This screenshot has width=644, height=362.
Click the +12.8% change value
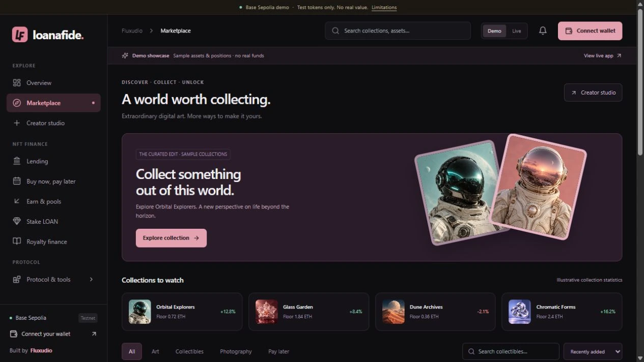[x=228, y=312]
